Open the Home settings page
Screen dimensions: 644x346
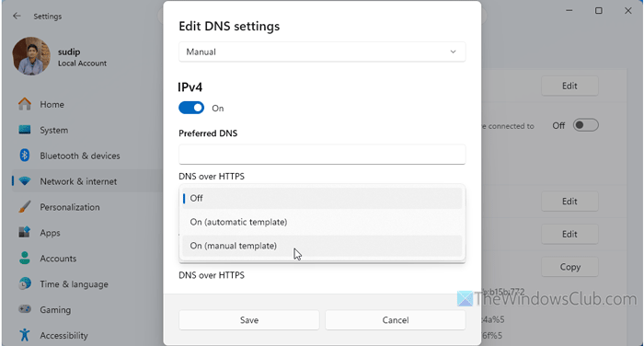pos(52,104)
